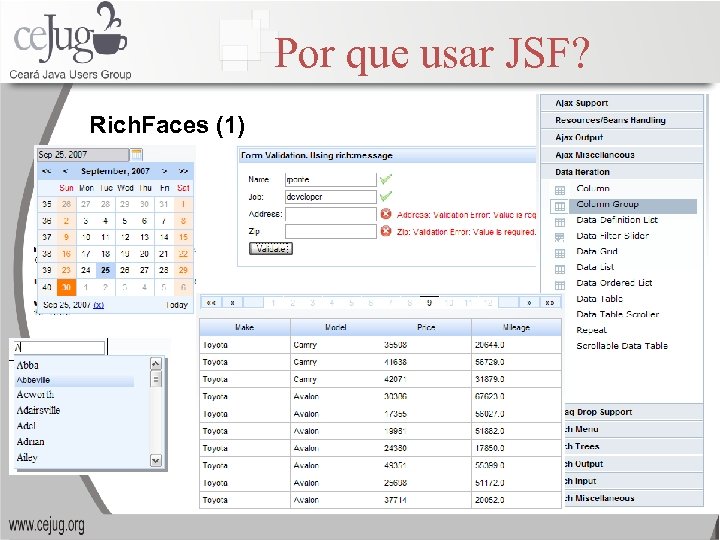Choose Abbeville from suggestion list
This screenshot has height=540, width=720.
pos(74,380)
